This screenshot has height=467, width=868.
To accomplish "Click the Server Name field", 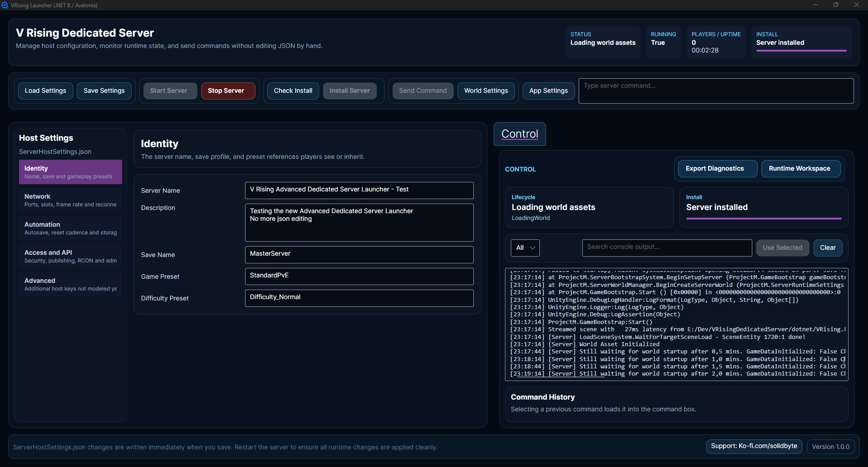I will (x=359, y=191).
